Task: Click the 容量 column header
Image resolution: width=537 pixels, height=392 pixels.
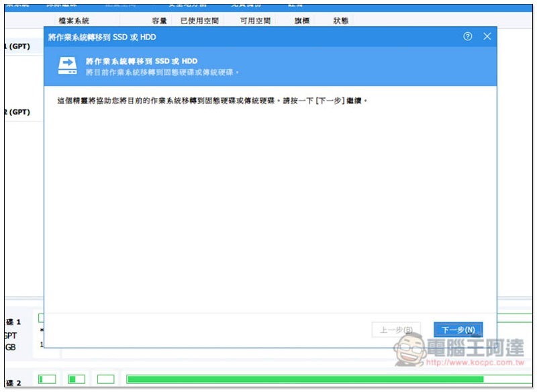Action: coord(159,21)
